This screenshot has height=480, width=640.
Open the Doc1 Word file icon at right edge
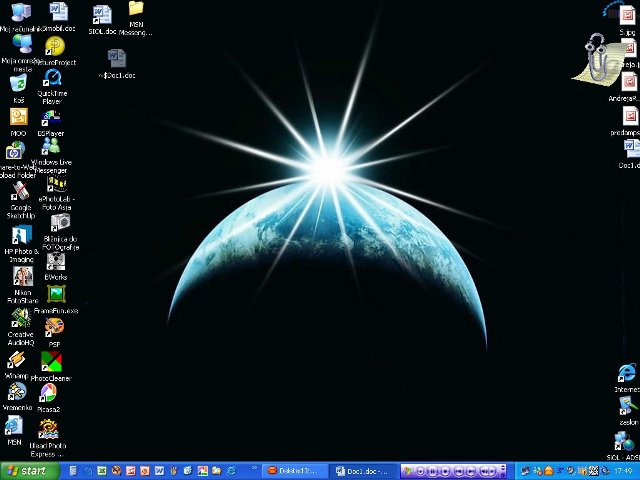[632, 149]
